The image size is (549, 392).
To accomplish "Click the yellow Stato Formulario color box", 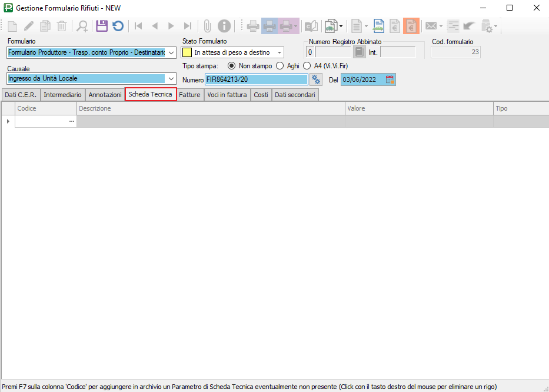I will pos(187,52).
